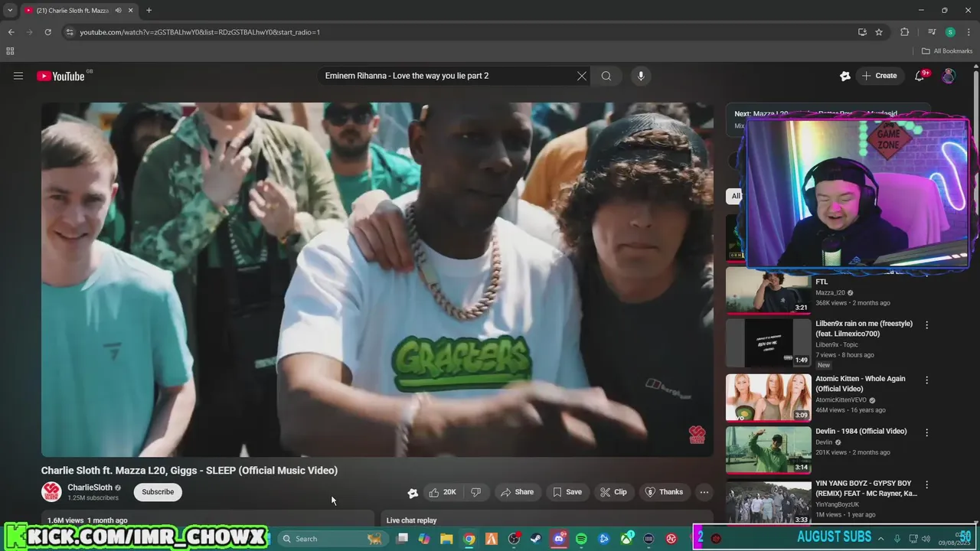Start voice search with microphone icon
This screenshot has width=980, height=551.
(641, 76)
